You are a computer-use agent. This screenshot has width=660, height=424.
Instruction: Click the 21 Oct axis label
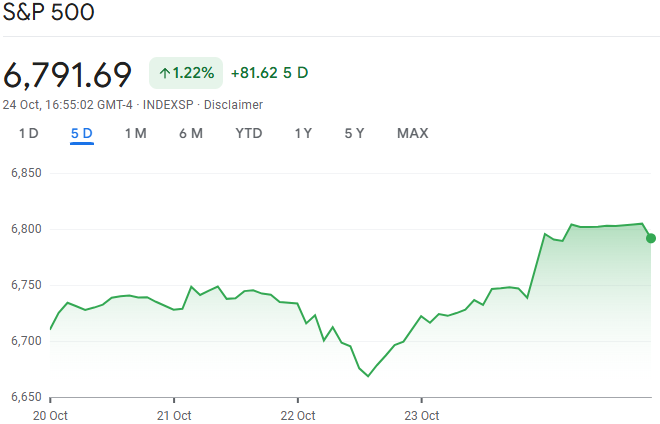pyautogui.click(x=174, y=416)
